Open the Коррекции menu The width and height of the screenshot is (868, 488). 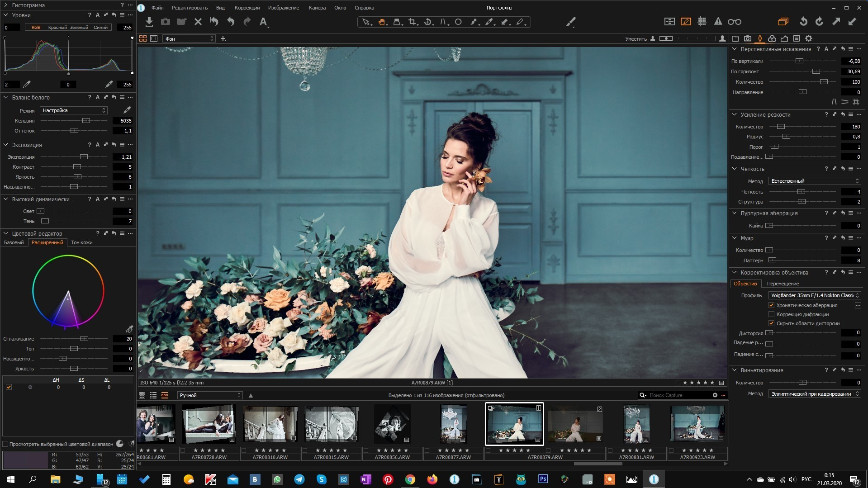(x=247, y=8)
